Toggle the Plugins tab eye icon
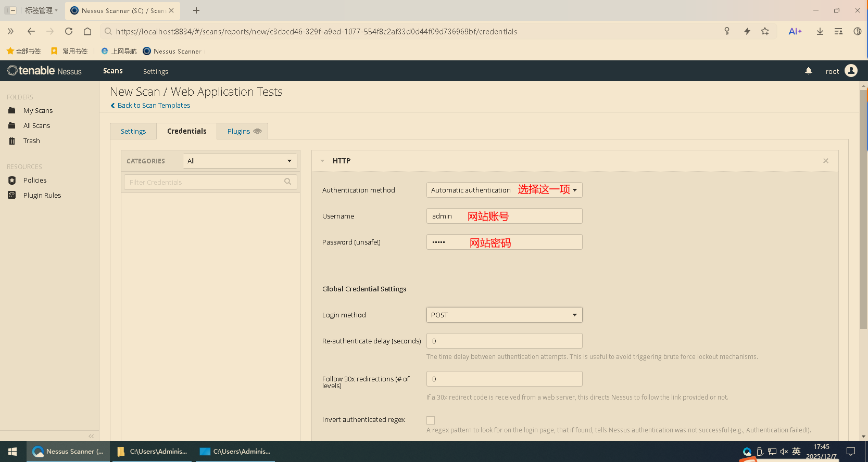868x462 pixels. click(257, 131)
